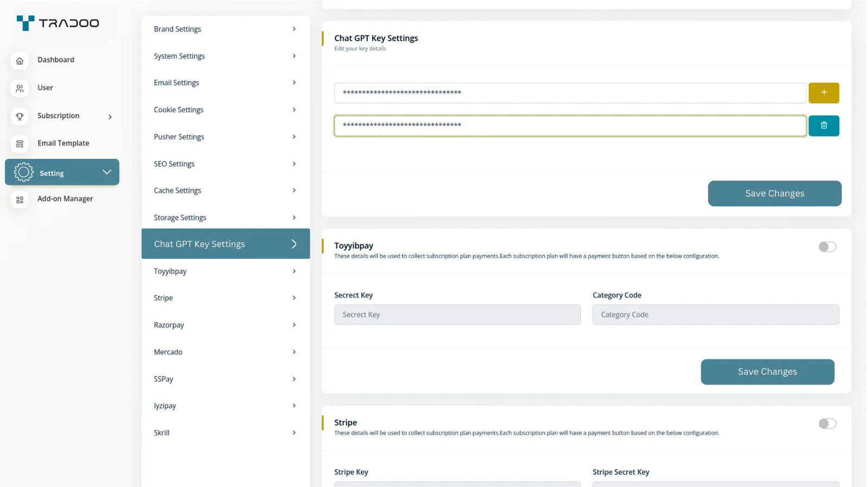Click the Subscription trophy icon
The height and width of the screenshot is (487, 868).
(20, 116)
